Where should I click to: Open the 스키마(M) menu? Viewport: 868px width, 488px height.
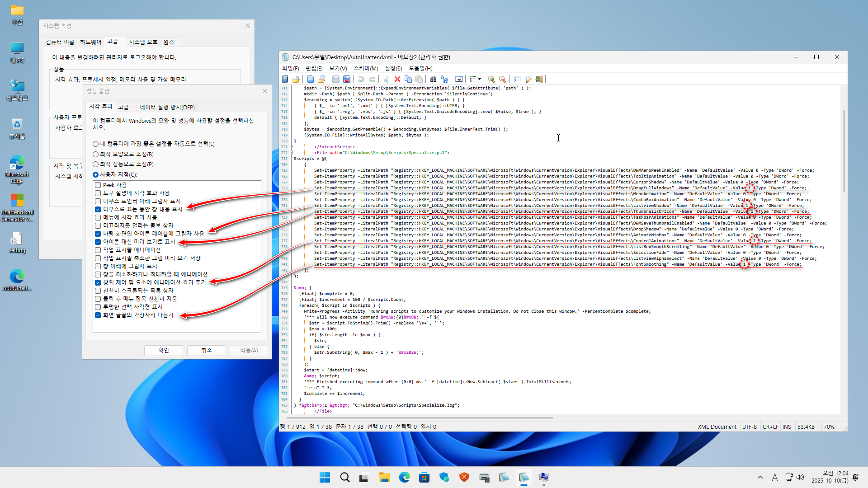[365, 68]
